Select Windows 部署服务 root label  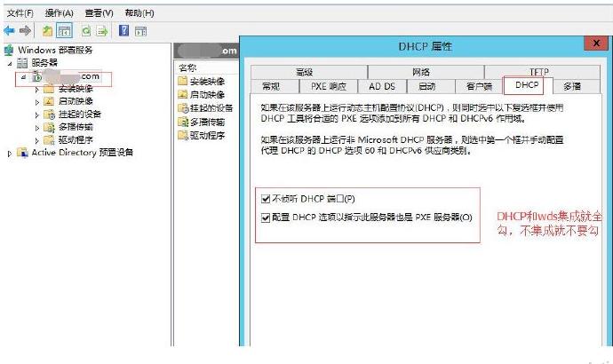point(55,50)
